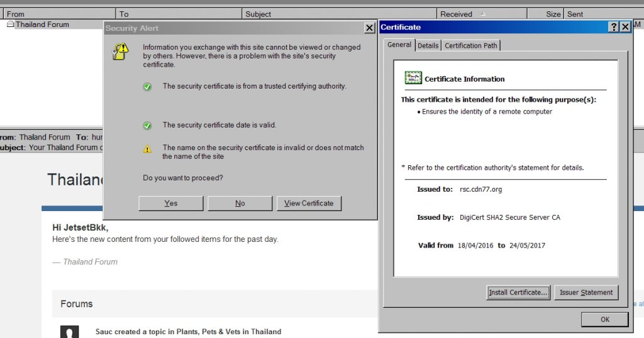Close the Certificate window
Viewport: 644px width, 338px height.
coord(625,27)
